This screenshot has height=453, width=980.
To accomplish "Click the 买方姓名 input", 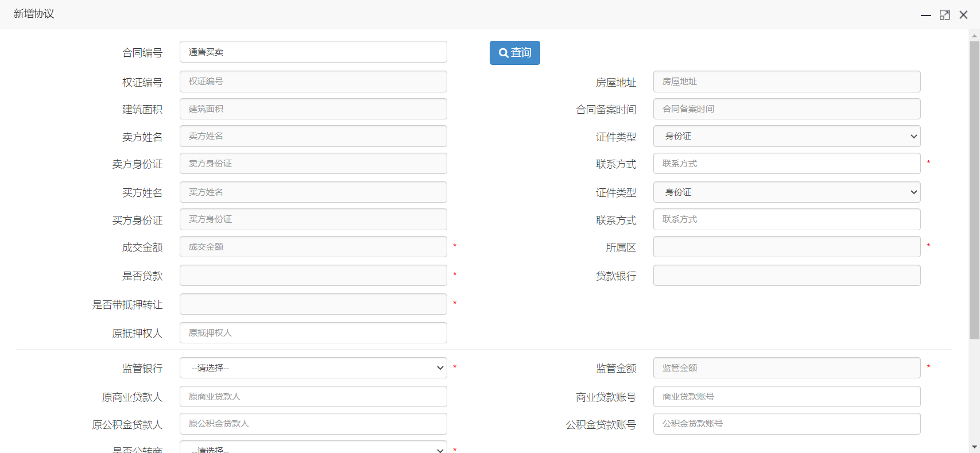I will pos(313,192).
